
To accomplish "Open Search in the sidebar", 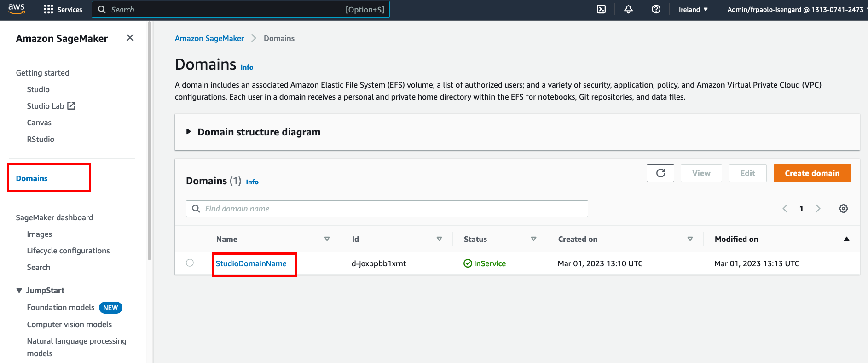I will coord(39,267).
